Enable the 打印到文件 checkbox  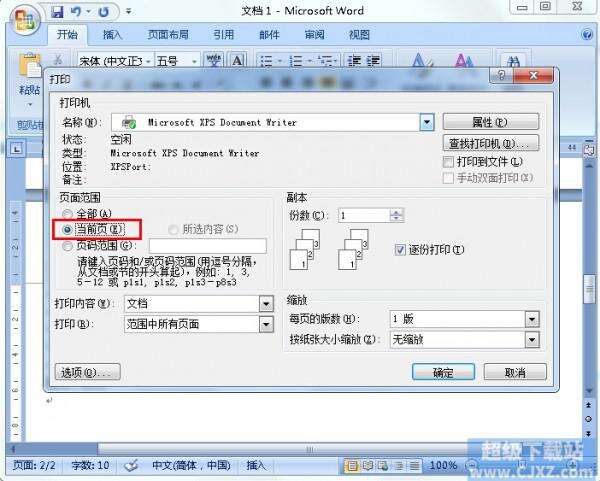pos(448,162)
